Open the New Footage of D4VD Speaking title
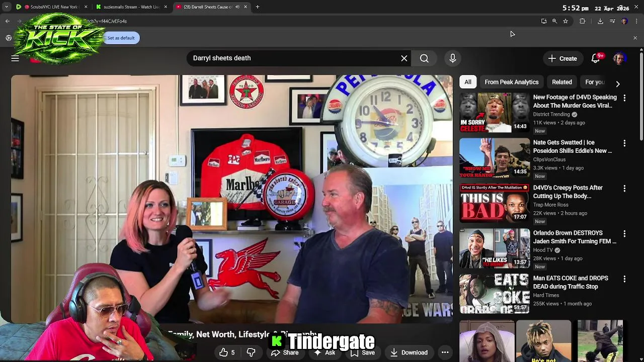The height and width of the screenshot is (362, 644). 575,101
